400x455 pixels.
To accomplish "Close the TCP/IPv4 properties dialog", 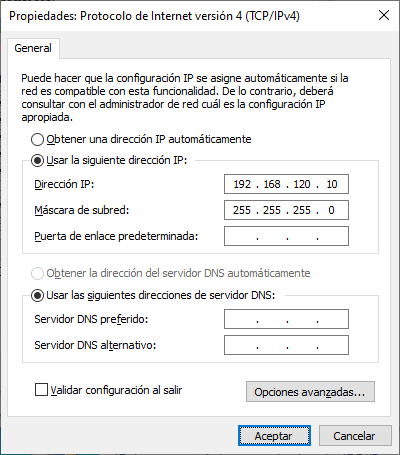I will [x=384, y=15].
